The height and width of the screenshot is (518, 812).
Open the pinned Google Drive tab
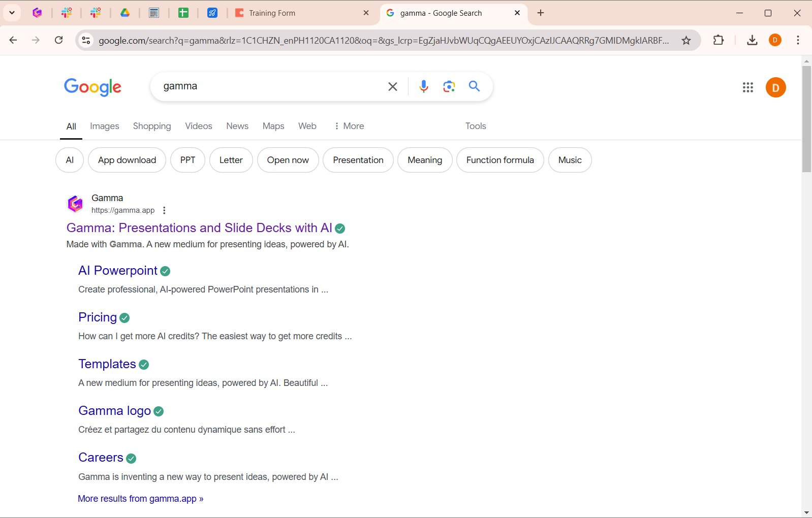pyautogui.click(x=125, y=13)
